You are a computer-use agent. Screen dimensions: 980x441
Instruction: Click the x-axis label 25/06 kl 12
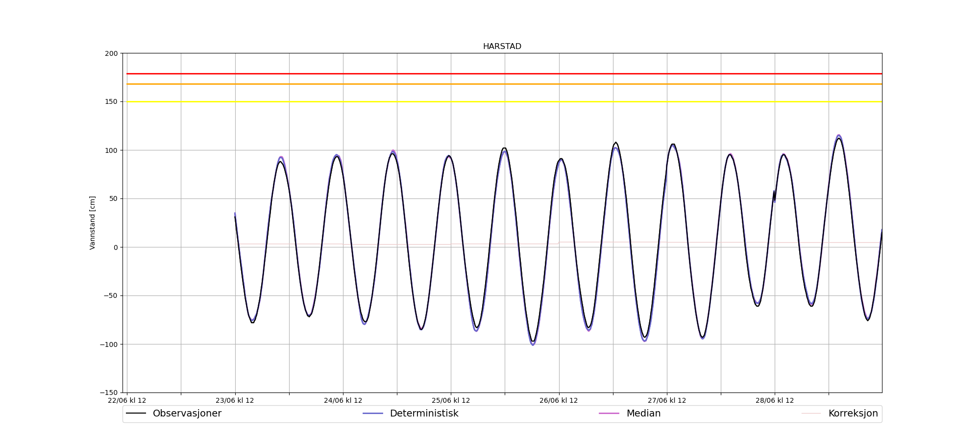point(451,401)
